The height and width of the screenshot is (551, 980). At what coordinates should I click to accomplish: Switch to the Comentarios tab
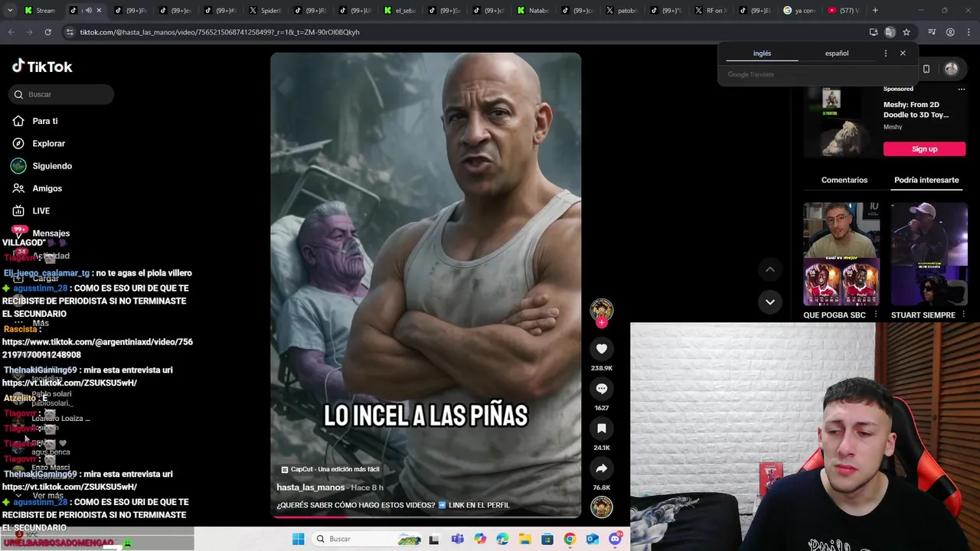(844, 180)
